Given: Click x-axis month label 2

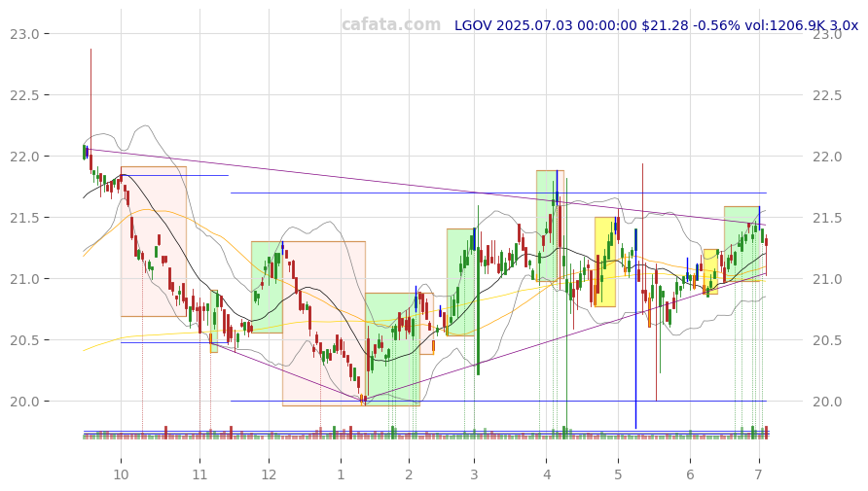Looking at the screenshot, I should click(x=409, y=474).
